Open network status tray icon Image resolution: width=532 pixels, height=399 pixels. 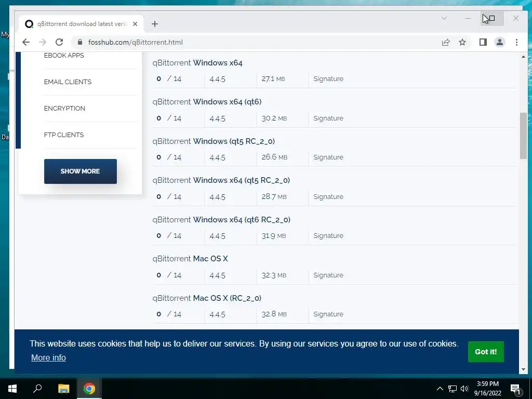[x=453, y=389]
